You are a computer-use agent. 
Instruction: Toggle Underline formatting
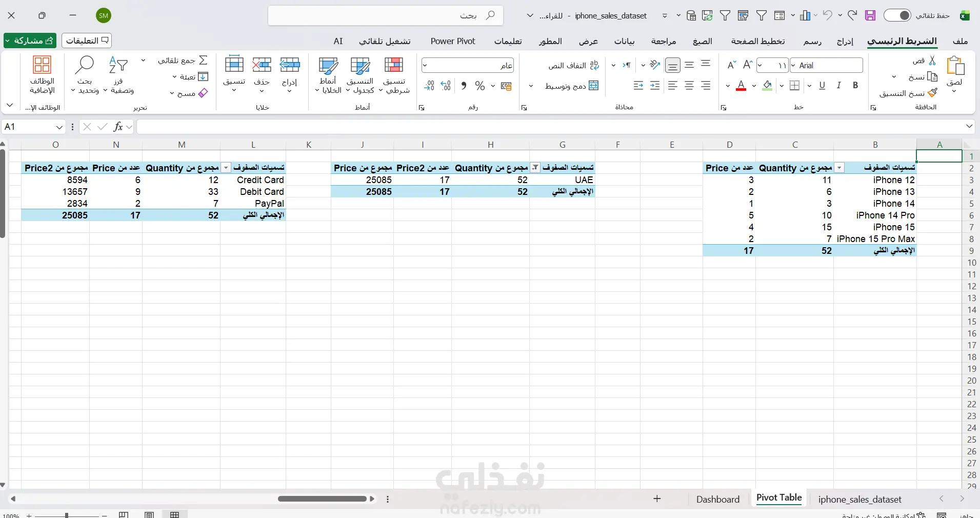(x=823, y=86)
